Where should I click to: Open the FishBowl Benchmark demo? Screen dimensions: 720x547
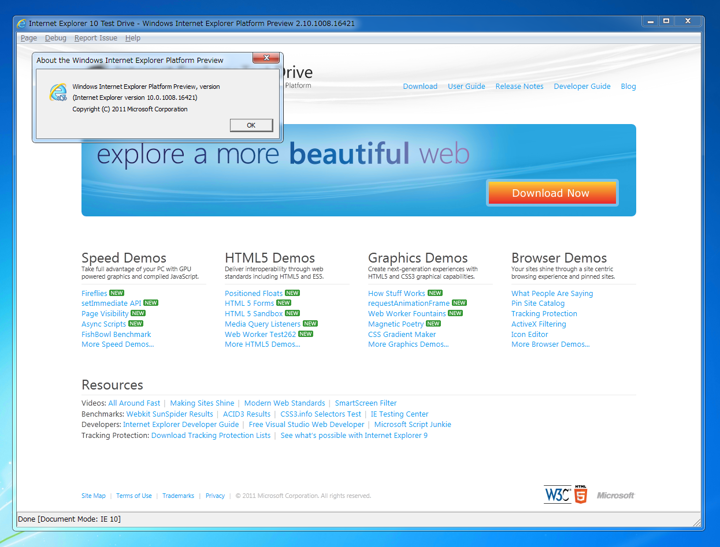pyautogui.click(x=116, y=334)
